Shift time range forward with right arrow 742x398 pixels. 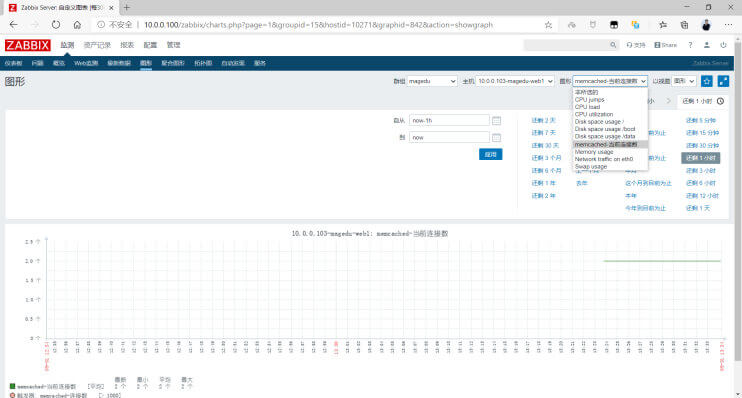(669, 101)
